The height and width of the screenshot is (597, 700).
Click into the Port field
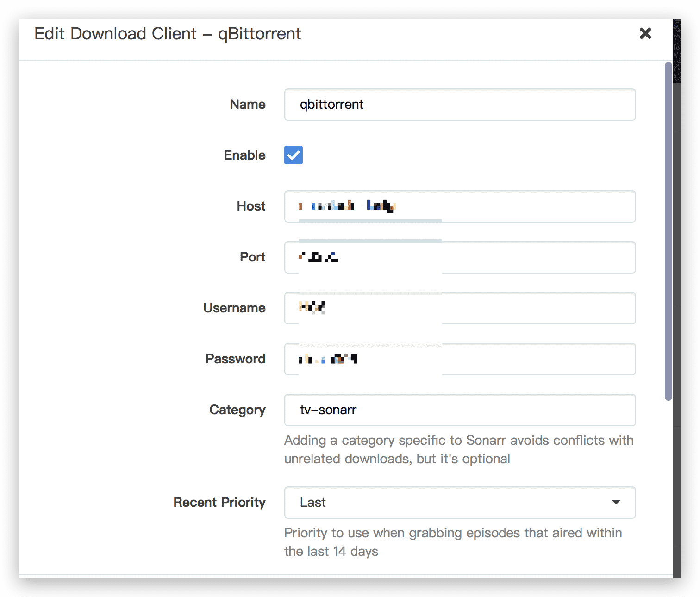tap(460, 257)
